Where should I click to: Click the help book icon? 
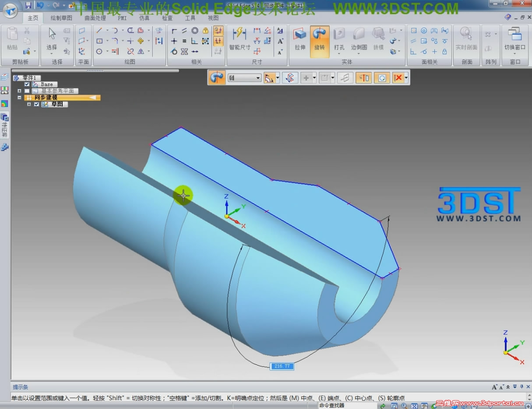(x=507, y=17)
